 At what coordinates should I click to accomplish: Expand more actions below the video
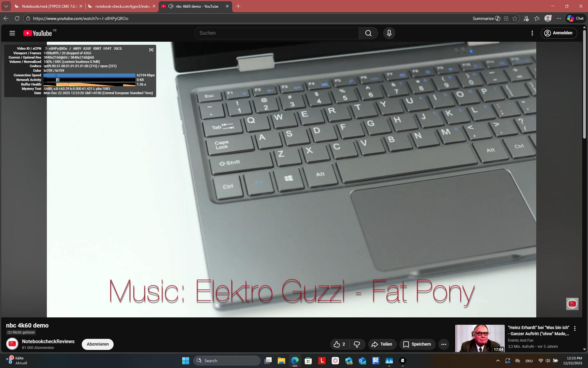pyautogui.click(x=443, y=344)
